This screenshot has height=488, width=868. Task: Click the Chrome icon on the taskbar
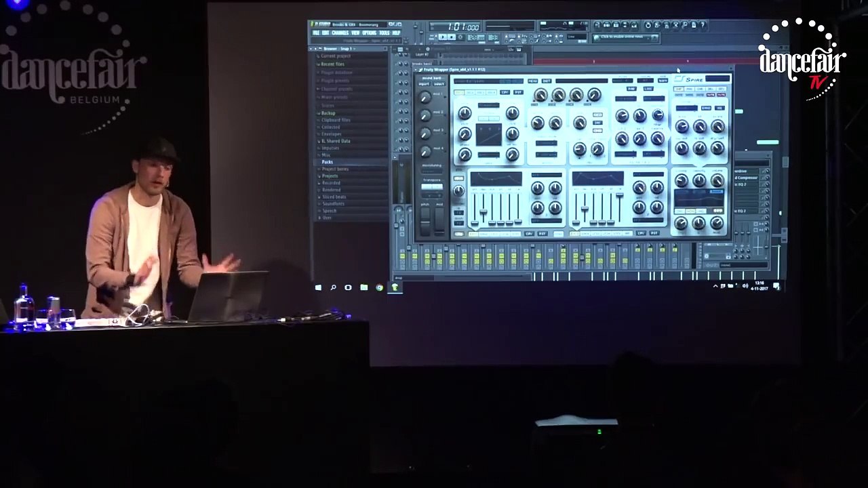coord(379,287)
